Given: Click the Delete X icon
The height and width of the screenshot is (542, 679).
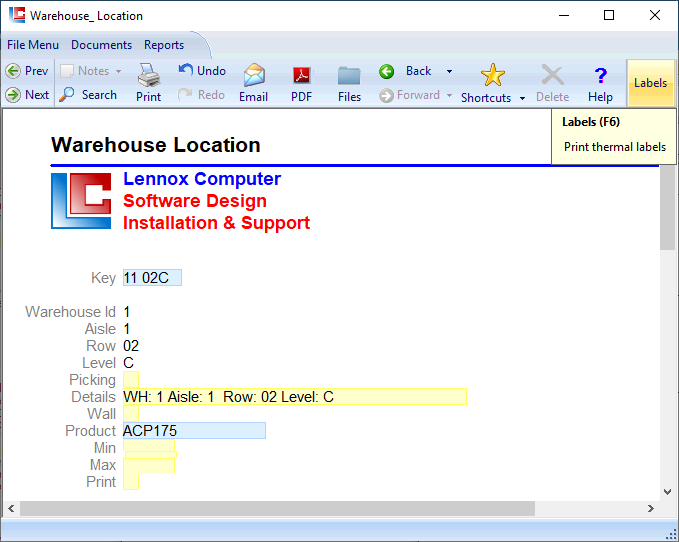Looking at the screenshot, I should point(553,75).
